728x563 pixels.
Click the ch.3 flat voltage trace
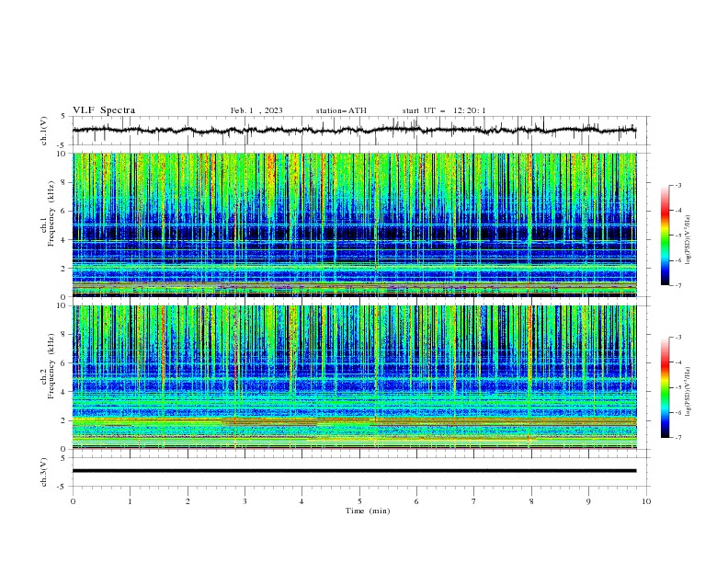354,471
